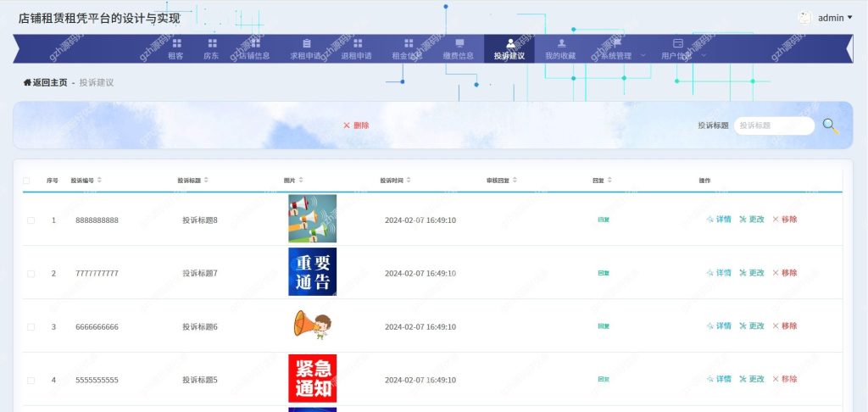
Task: Click the 投诉标题 search input field
Action: [775, 125]
